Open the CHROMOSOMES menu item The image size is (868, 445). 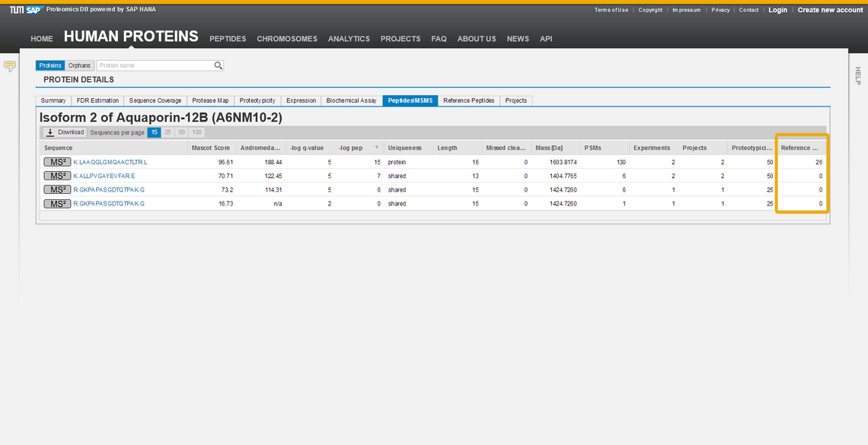pos(286,39)
